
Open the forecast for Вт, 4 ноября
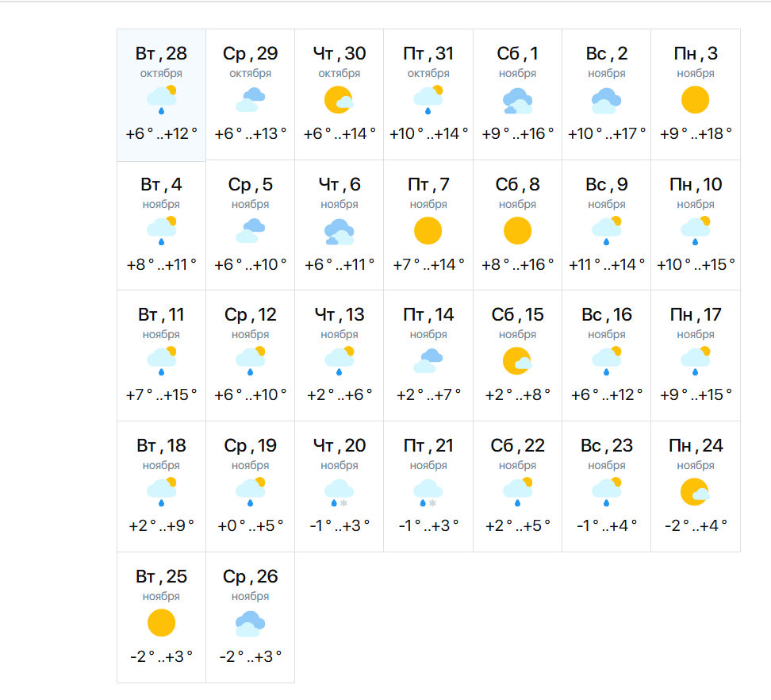162,225
